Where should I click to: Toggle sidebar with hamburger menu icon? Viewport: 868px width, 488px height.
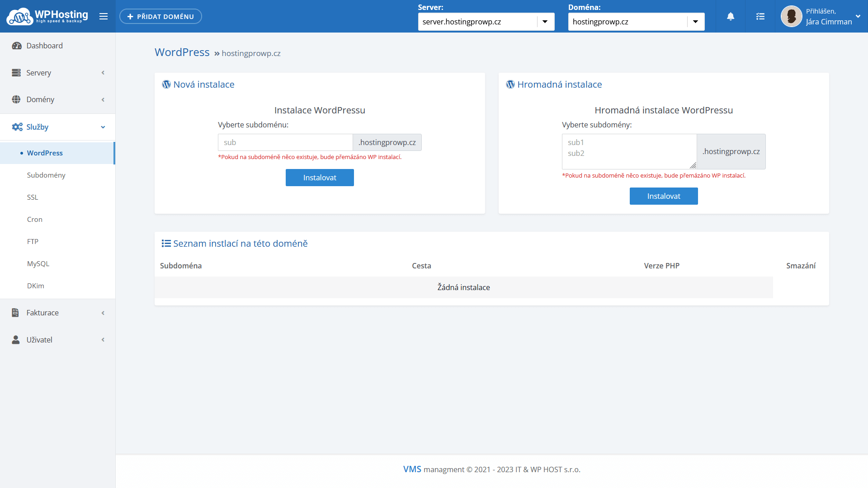[x=104, y=16]
